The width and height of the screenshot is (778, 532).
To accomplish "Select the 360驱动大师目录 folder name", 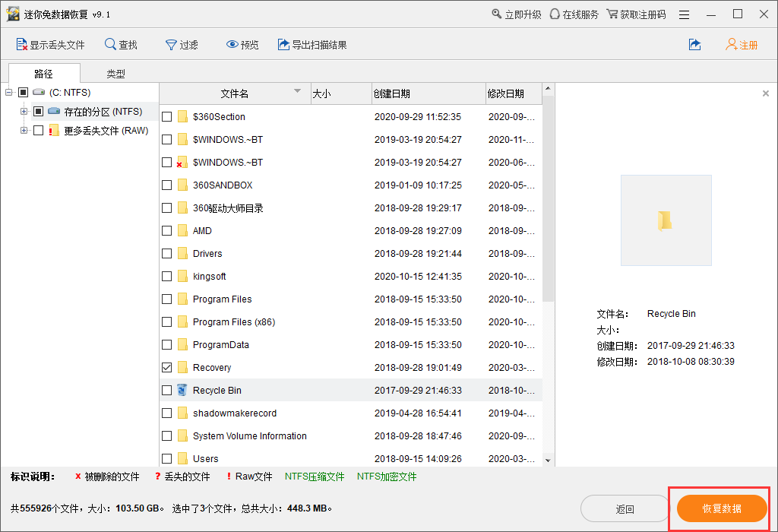I will [x=228, y=208].
